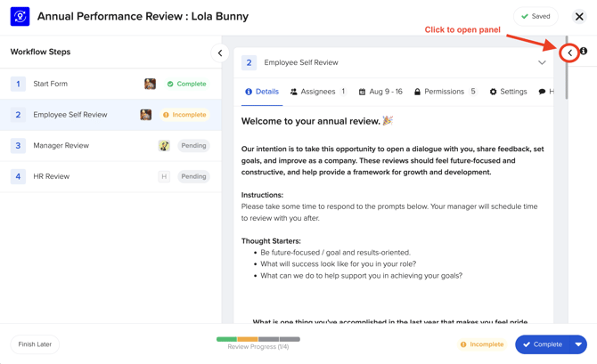Click Manager Review assignee avatar
Image resolution: width=597 pixels, height=364 pixels.
(164, 146)
